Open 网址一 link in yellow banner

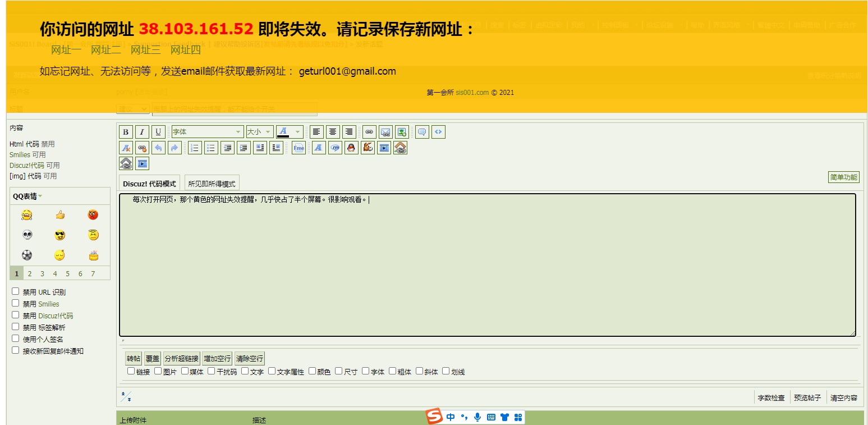pos(66,50)
